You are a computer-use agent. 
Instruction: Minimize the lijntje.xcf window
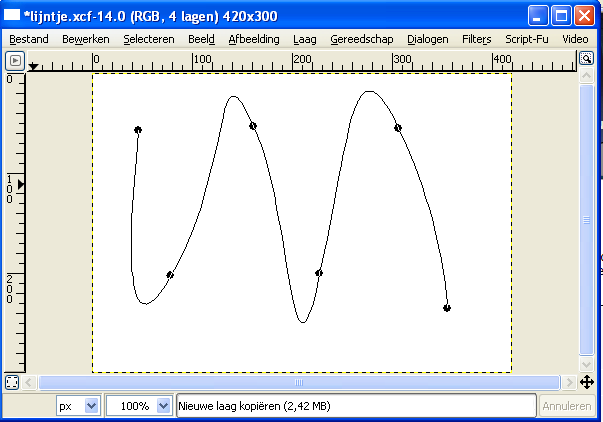pos(537,16)
